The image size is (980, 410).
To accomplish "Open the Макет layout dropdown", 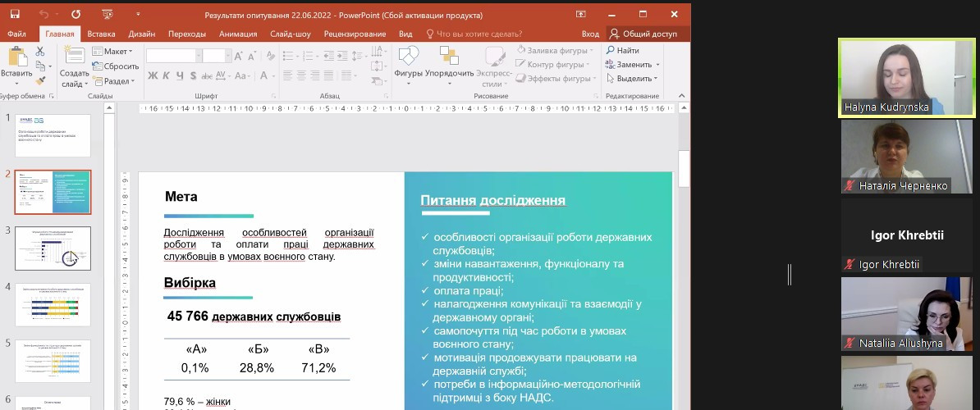I will 115,52.
